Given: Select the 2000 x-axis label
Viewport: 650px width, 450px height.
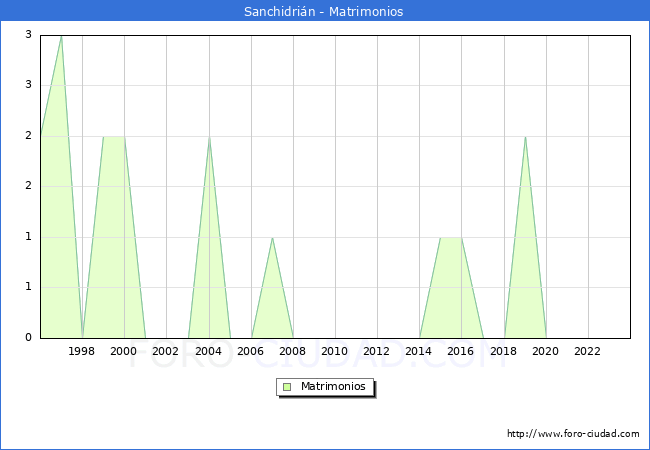Looking at the screenshot, I should 124,351.
